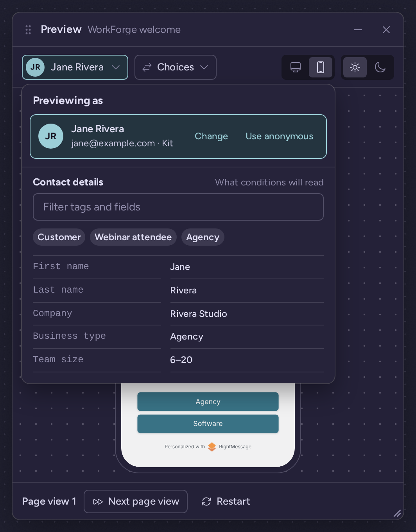Click the Team size value 6–20
The width and height of the screenshot is (416, 532).
pos(181,360)
